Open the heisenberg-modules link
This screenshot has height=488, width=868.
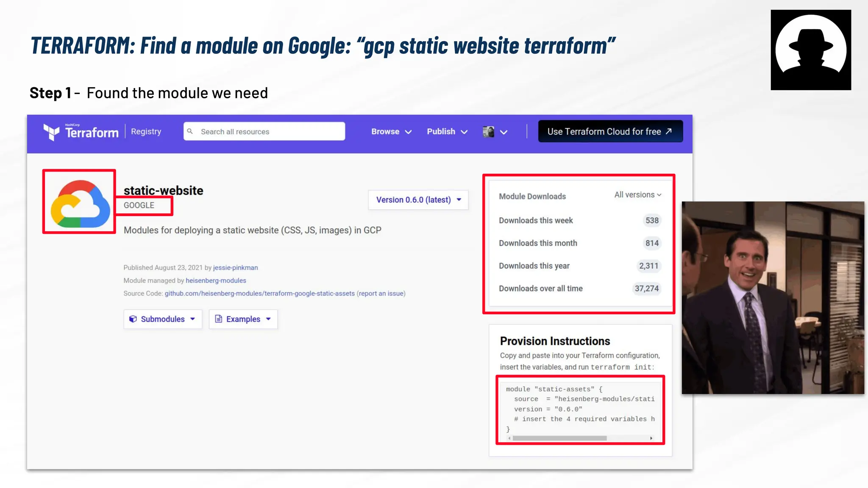click(x=216, y=280)
